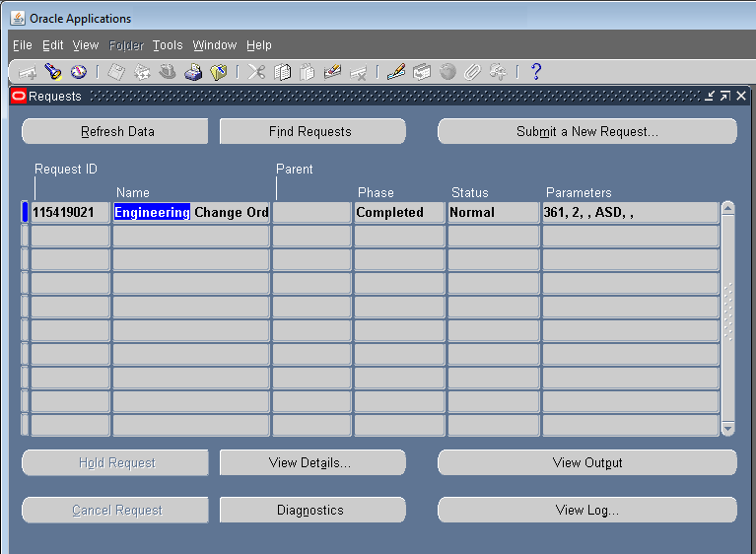This screenshot has width=756, height=554.
Task: Select Request ID 115419021 cell
Action: point(70,212)
